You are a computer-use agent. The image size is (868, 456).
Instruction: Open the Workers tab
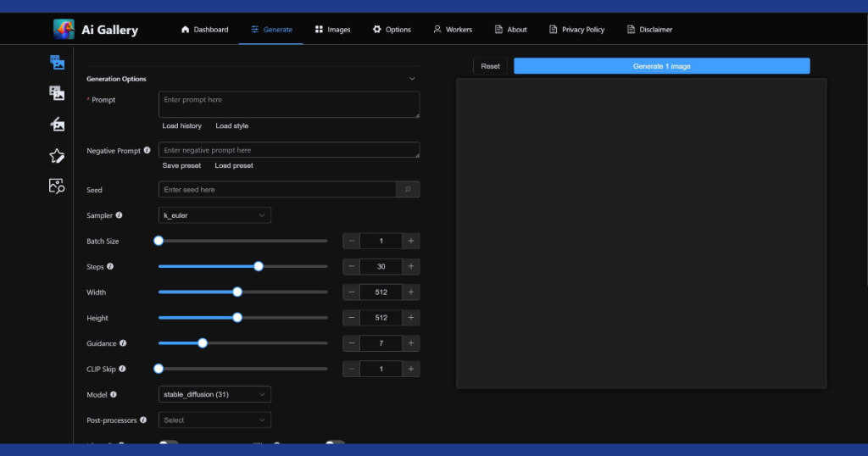(x=453, y=30)
